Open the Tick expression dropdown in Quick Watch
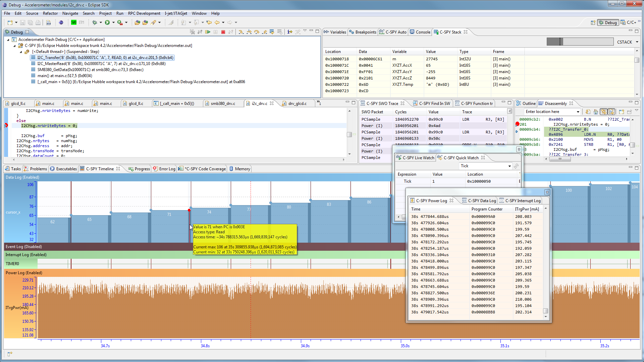Viewport: 644px width, 362px height. tap(509, 166)
